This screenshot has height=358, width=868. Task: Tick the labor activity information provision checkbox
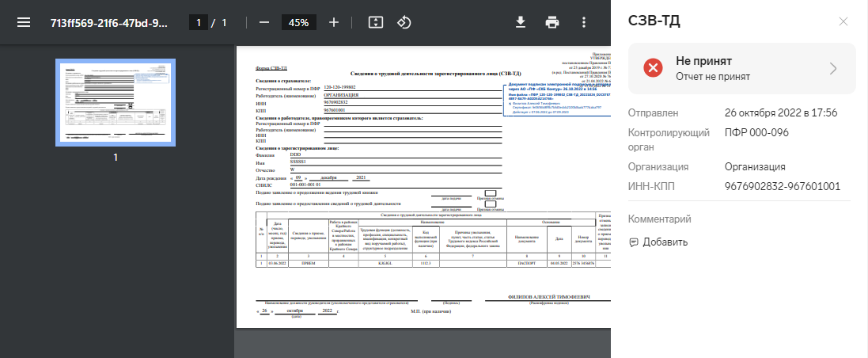[x=490, y=204]
